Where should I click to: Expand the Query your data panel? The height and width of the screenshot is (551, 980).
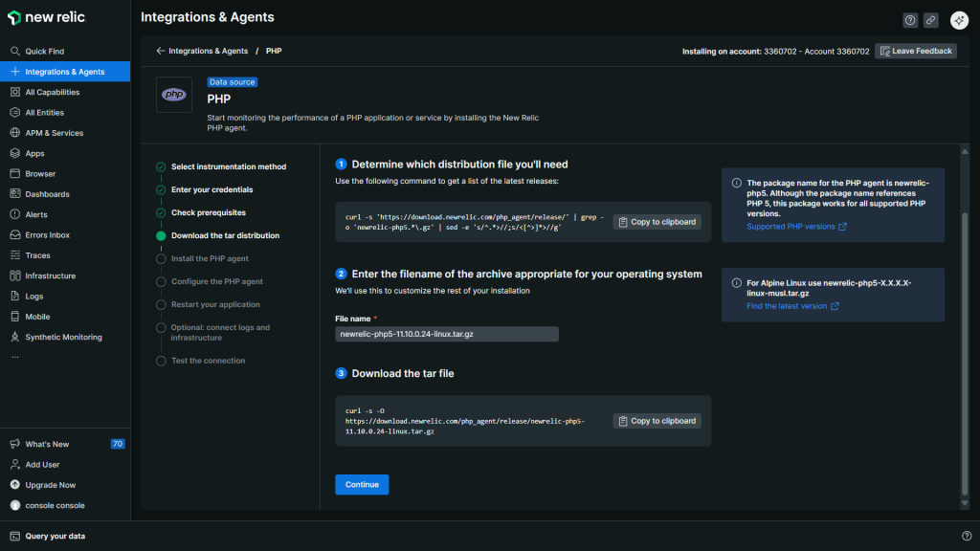pos(55,536)
